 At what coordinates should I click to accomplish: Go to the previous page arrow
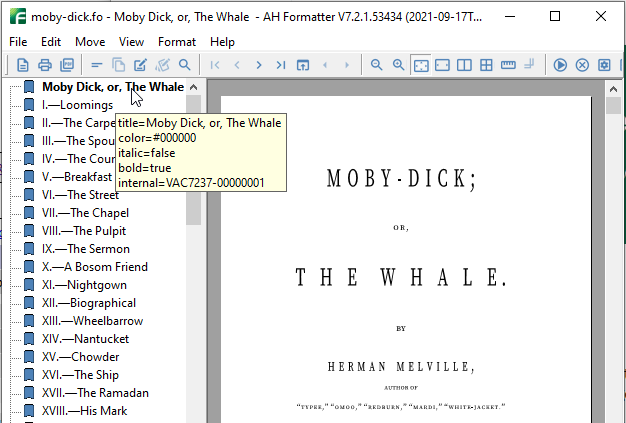(x=237, y=65)
